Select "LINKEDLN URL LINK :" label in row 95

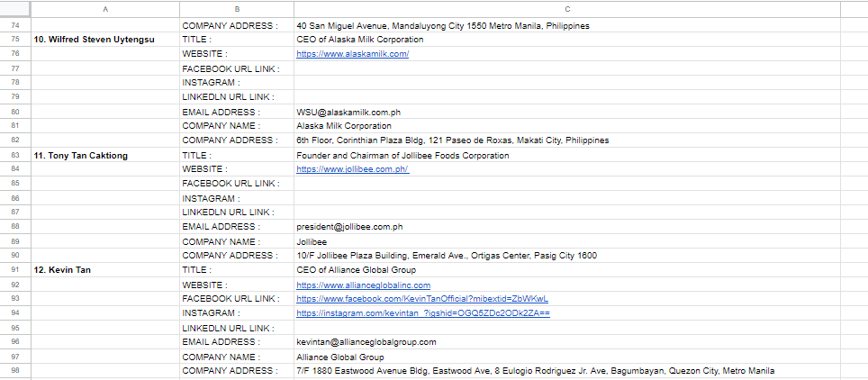click(237, 328)
